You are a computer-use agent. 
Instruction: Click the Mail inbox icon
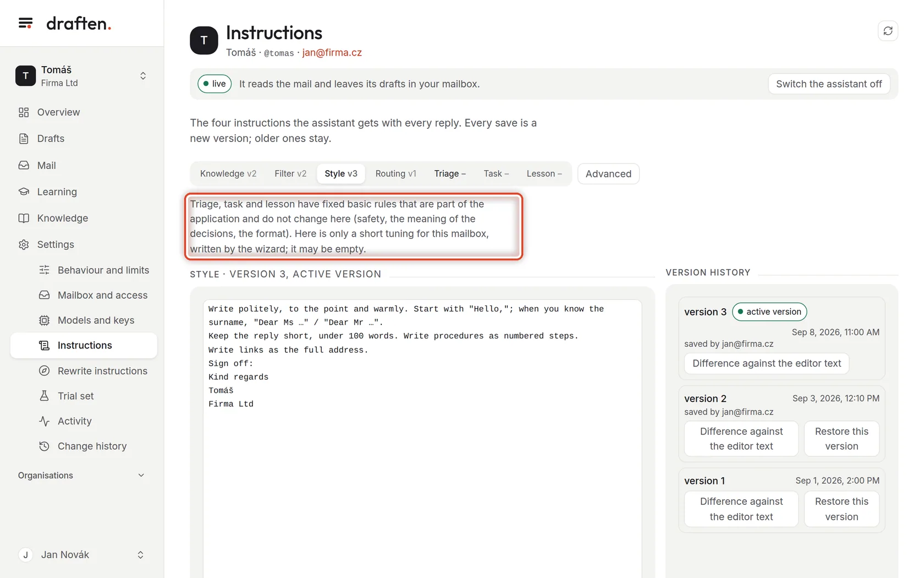point(24,165)
